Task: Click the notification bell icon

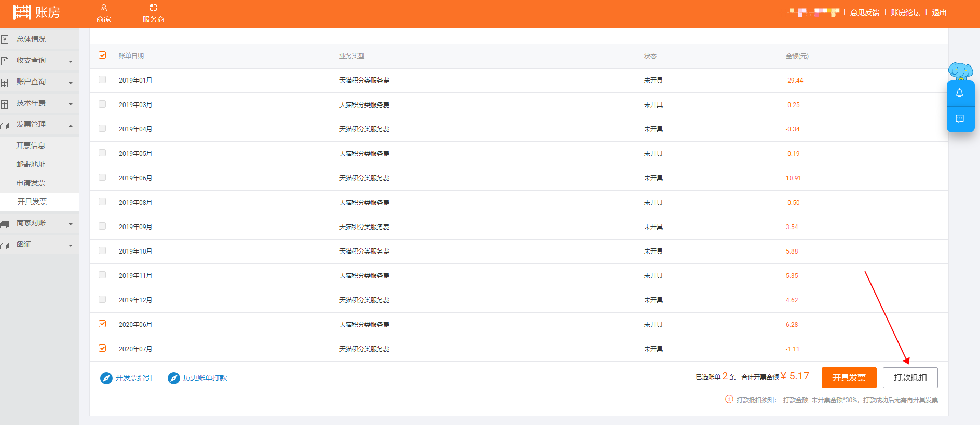Action: pos(960,93)
